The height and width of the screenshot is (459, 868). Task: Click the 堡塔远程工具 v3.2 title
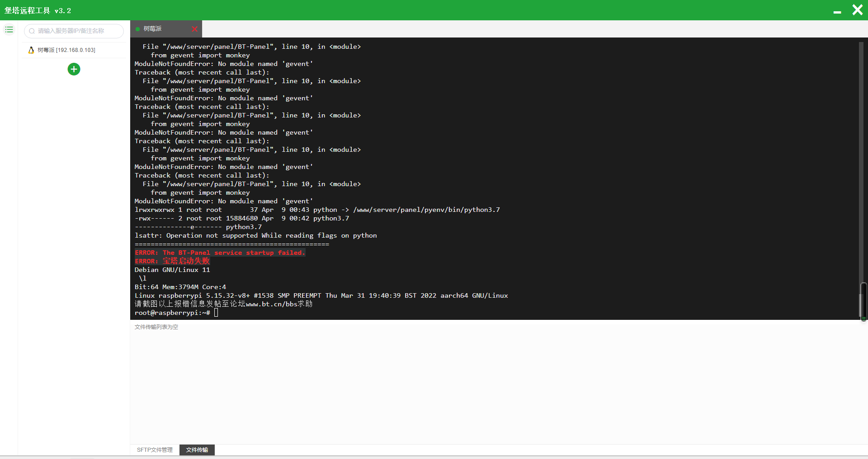[x=38, y=10]
